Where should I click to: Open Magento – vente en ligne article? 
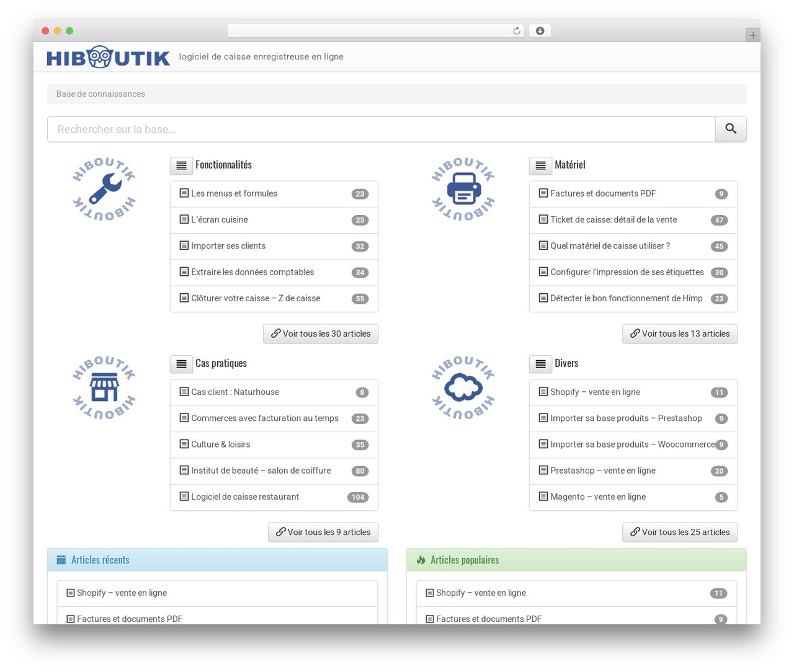coord(633,497)
